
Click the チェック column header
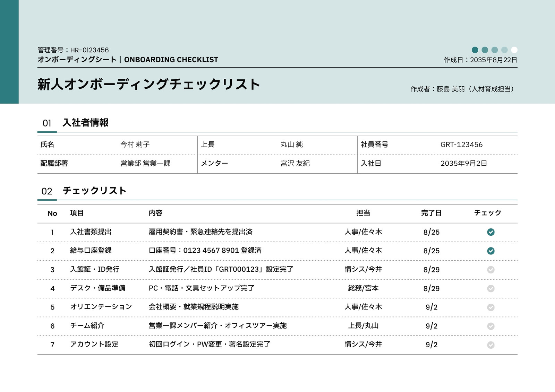[488, 213]
